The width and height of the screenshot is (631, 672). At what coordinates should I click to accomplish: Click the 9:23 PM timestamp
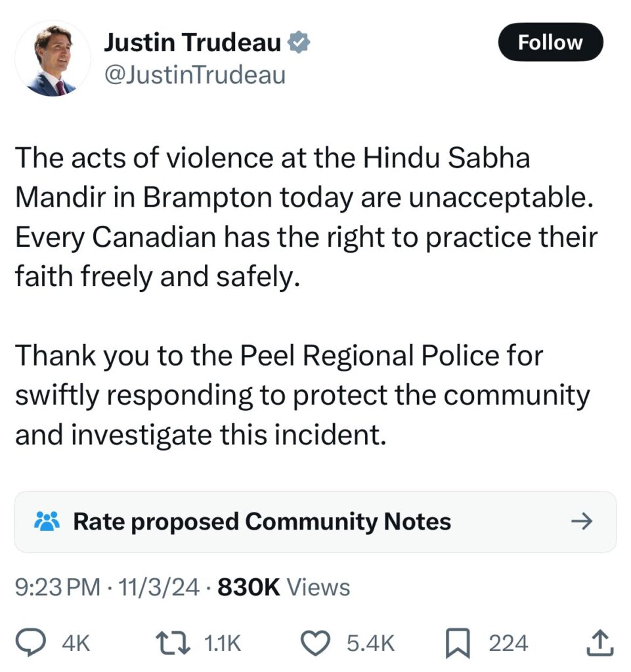[57, 587]
